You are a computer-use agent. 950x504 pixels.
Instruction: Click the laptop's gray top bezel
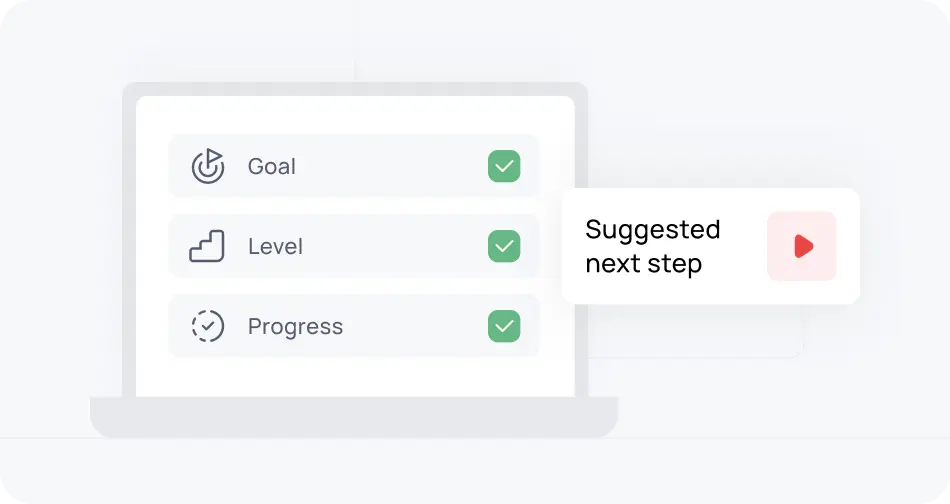click(x=355, y=89)
